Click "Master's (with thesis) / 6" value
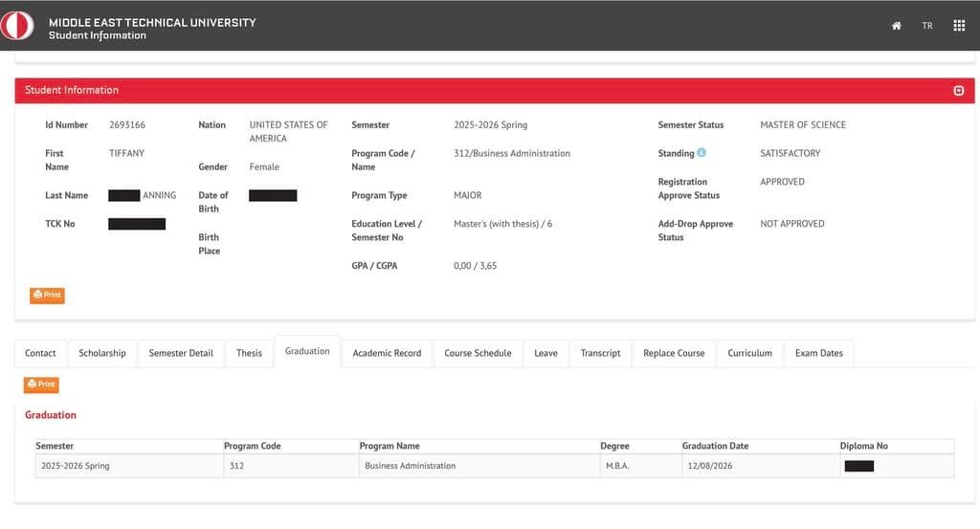This screenshot has height=529, width=980. click(503, 224)
